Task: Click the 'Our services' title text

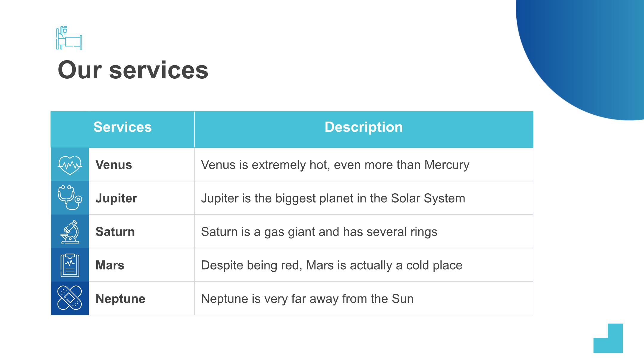Action: pos(133,70)
